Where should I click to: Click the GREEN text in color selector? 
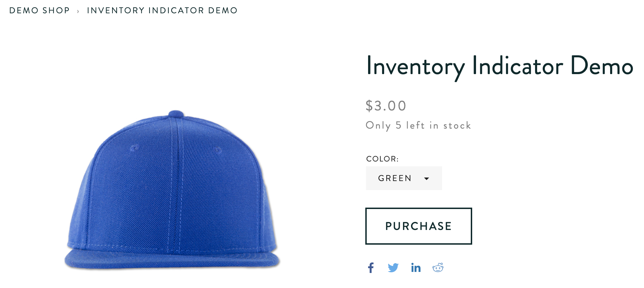coord(395,178)
